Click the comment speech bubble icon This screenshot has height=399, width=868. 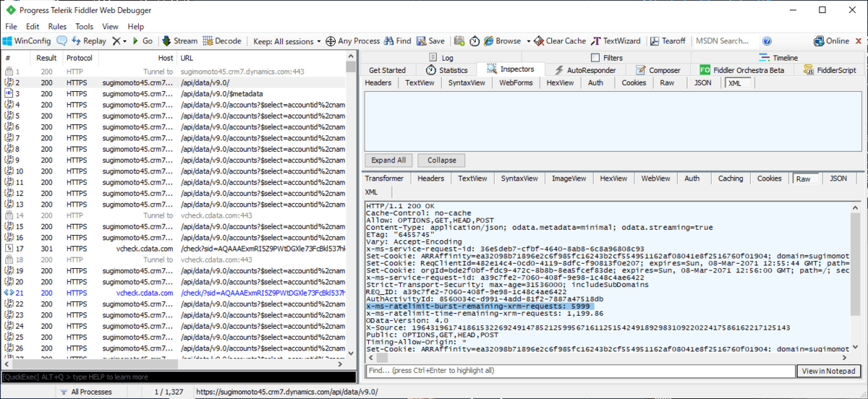[x=62, y=41]
